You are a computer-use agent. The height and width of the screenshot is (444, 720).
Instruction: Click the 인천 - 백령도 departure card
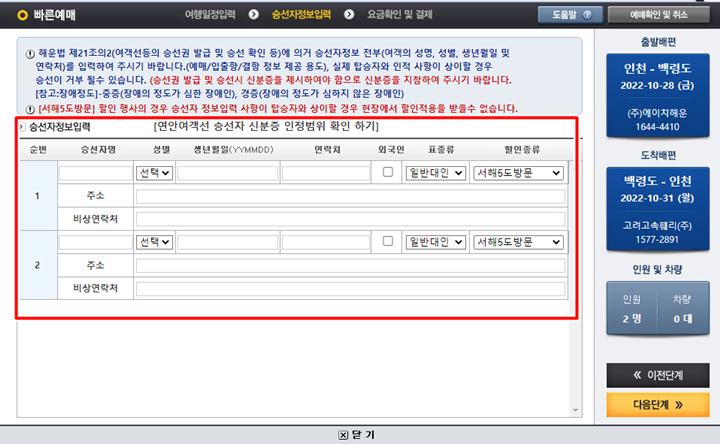658,96
